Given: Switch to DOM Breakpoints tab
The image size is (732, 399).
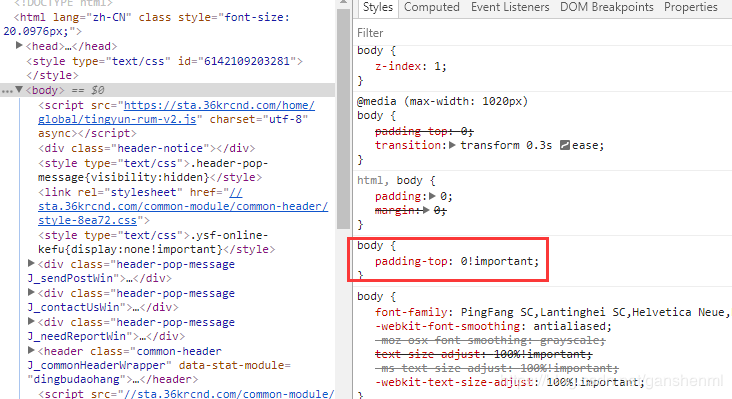Looking at the screenshot, I should click(x=606, y=7).
